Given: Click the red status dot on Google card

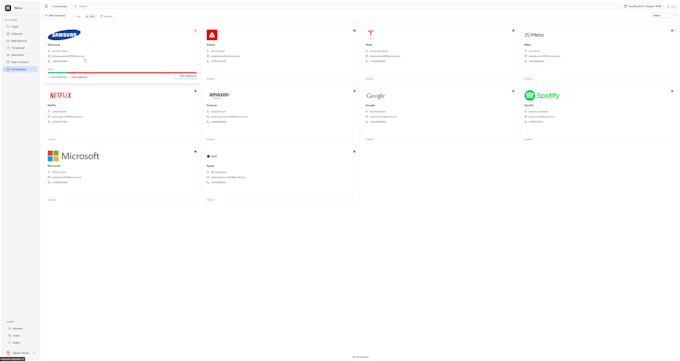Looking at the screenshot, I should (513, 91).
